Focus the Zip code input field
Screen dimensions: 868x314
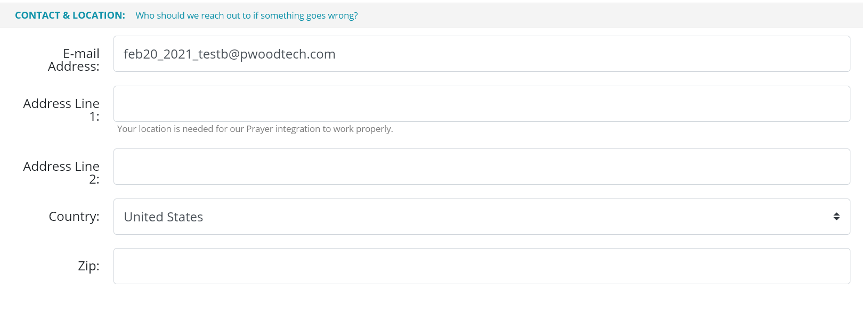pyautogui.click(x=481, y=266)
